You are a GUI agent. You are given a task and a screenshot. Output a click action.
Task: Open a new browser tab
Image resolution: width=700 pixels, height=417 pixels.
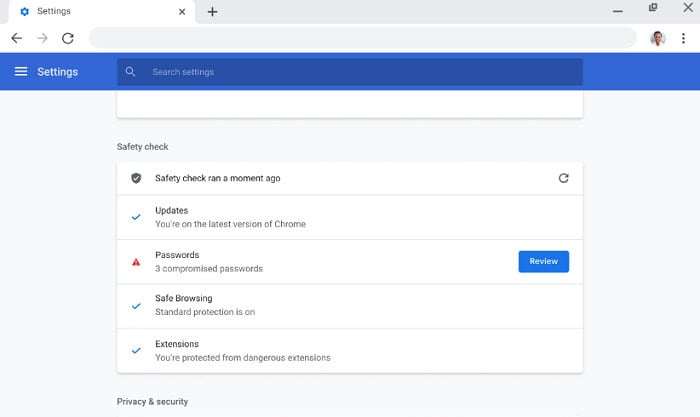coord(212,12)
